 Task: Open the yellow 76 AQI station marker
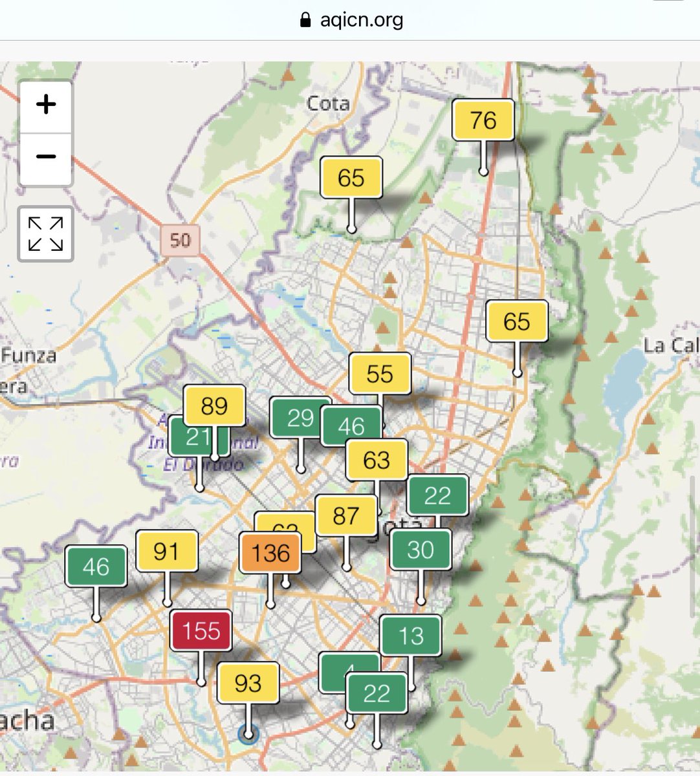point(483,120)
